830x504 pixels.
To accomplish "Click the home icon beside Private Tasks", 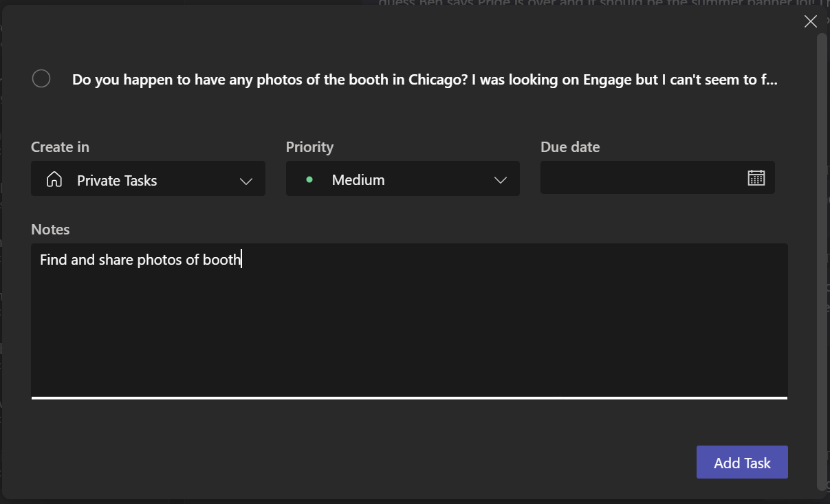I will (54, 180).
